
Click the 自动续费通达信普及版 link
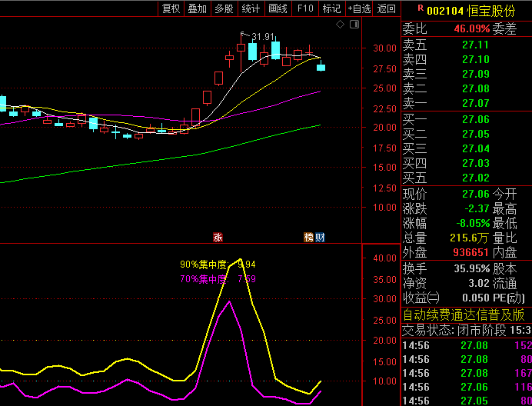tap(464, 314)
